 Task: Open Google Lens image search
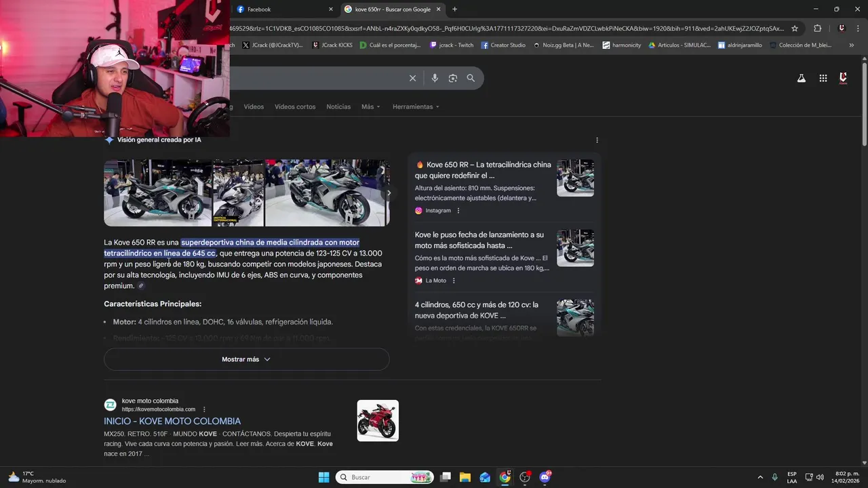point(453,78)
